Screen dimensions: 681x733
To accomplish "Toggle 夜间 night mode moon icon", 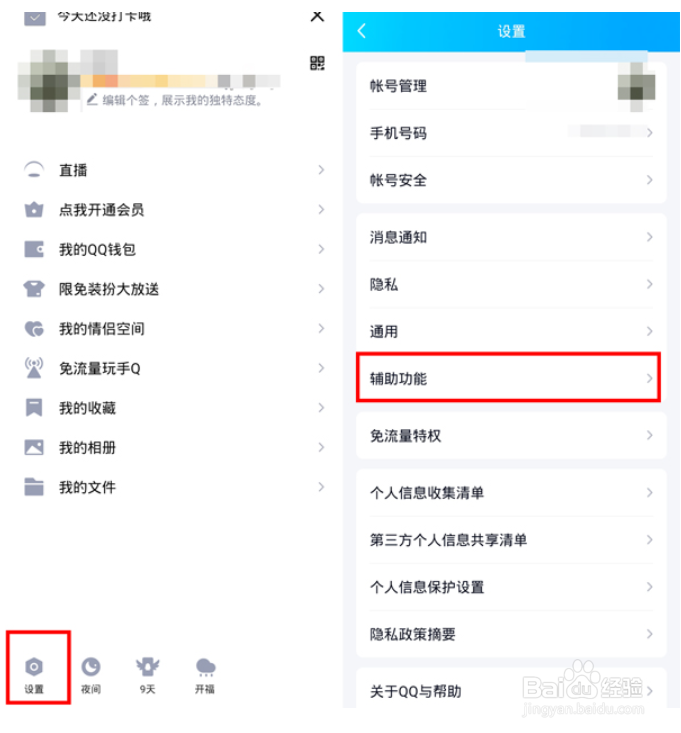I will pyautogui.click(x=91, y=667).
